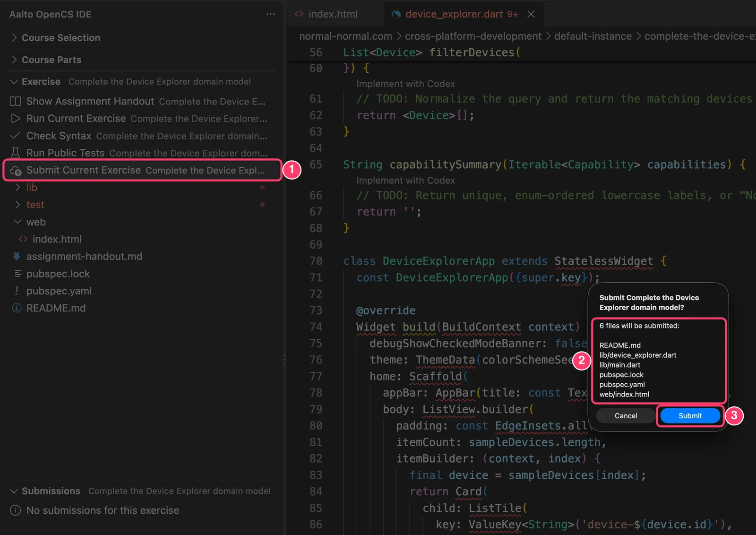Viewport: 756px width, 535px height.
Task: Click the info icon beside README.md
Action: click(17, 308)
